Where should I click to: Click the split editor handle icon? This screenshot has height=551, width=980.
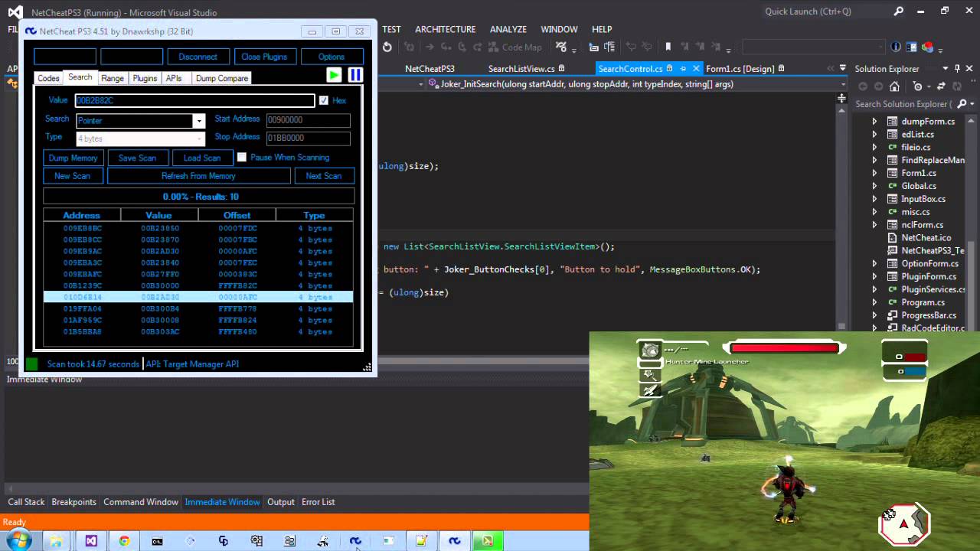point(842,98)
